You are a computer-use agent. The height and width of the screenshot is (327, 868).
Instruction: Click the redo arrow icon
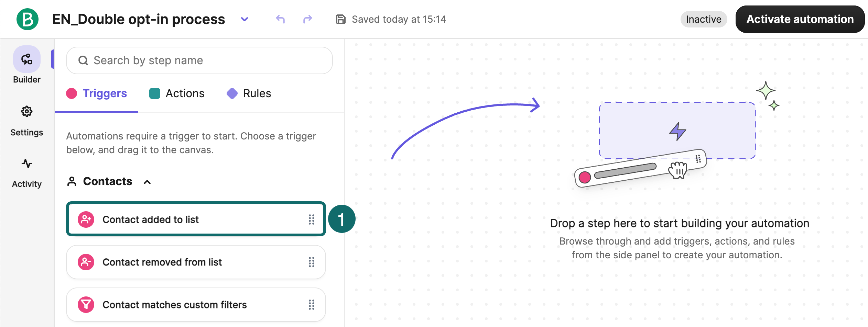tap(308, 19)
